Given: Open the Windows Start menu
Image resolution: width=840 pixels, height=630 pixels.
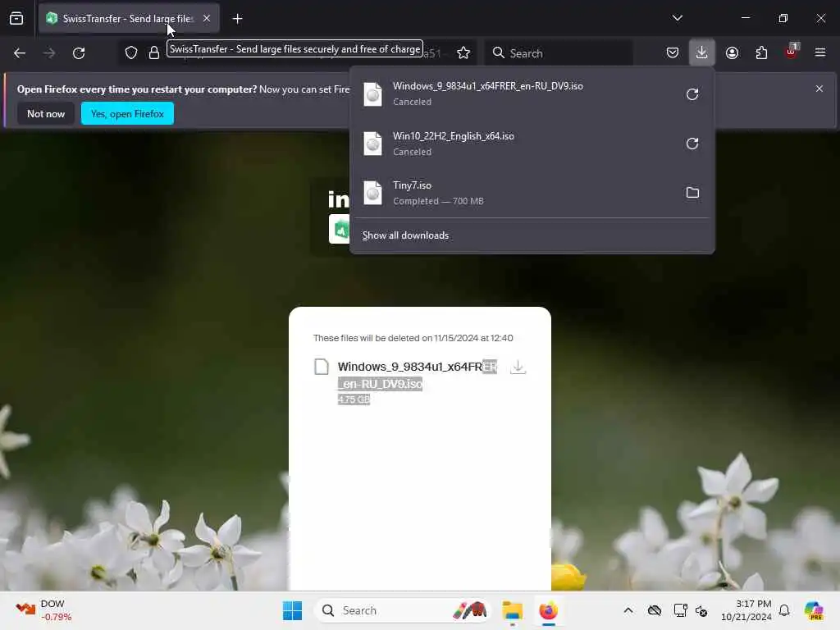Looking at the screenshot, I should (293, 610).
